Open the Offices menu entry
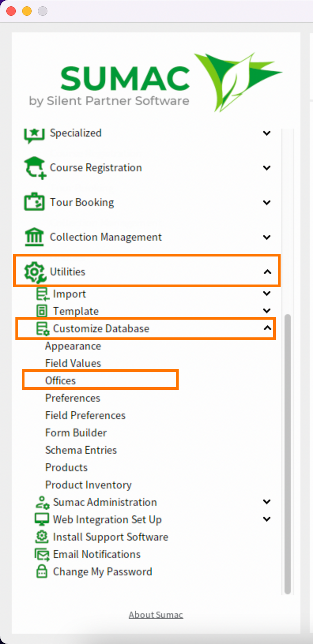Screen dimensions: 313x644 pos(60,381)
